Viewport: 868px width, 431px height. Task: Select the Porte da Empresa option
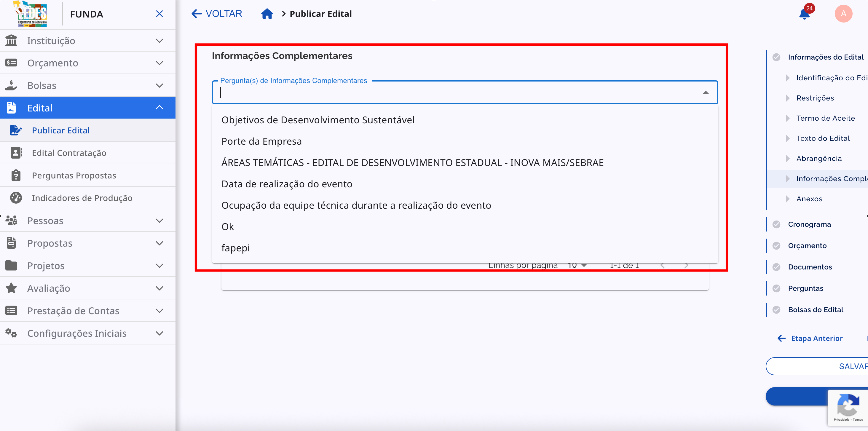(x=261, y=141)
